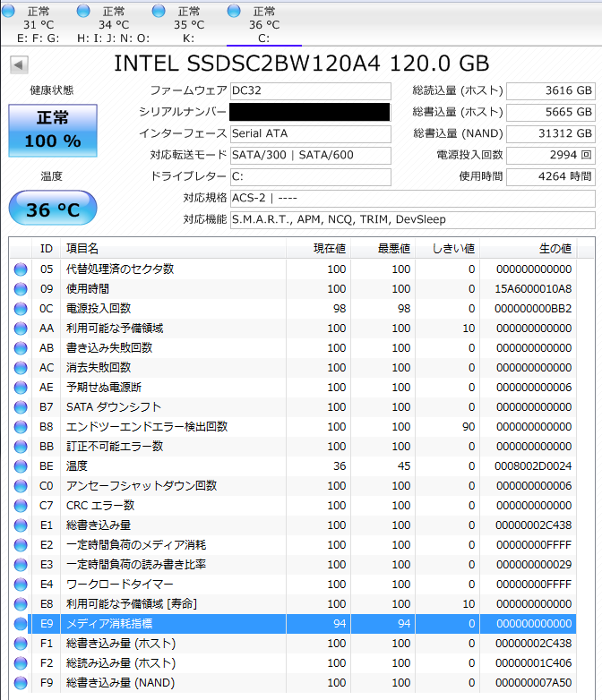Click status orb for ID BB row

pyautogui.click(x=21, y=446)
